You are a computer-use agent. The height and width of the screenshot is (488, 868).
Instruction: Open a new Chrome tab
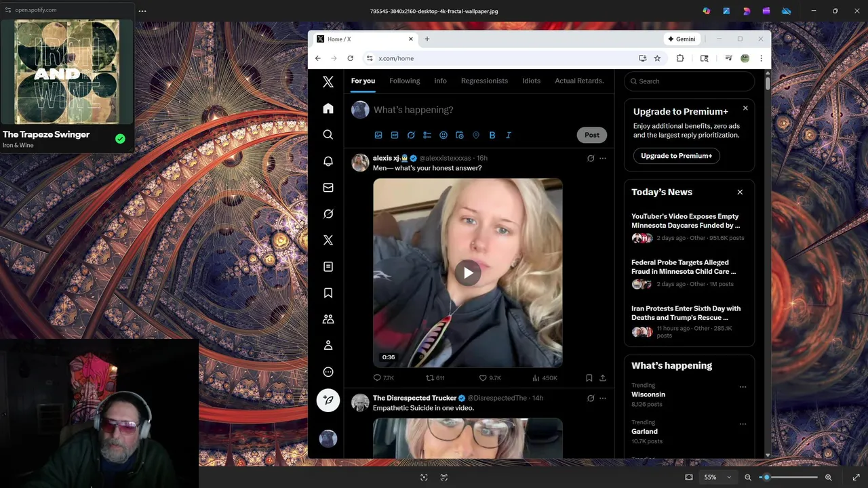(x=427, y=39)
